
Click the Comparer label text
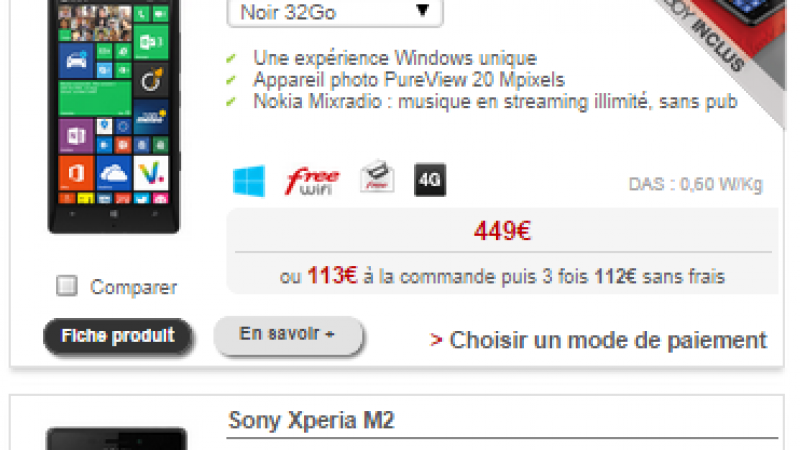tap(134, 287)
